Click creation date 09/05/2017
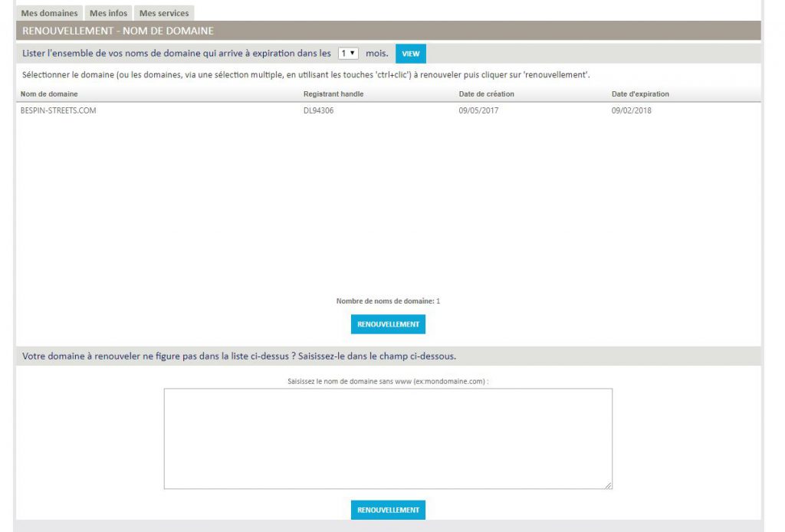This screenshot has height=532, width=785. [478, 110]
